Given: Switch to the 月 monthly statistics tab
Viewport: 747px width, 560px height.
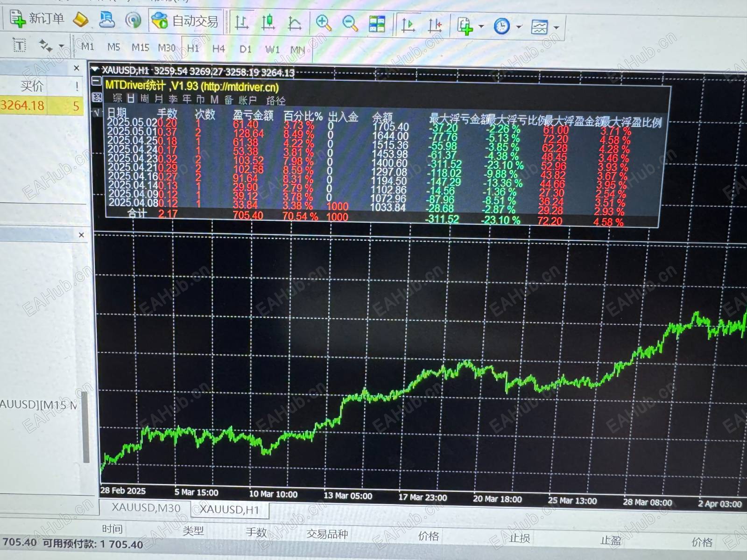Looking at the screenshot, I should click(x=159, y=98).
